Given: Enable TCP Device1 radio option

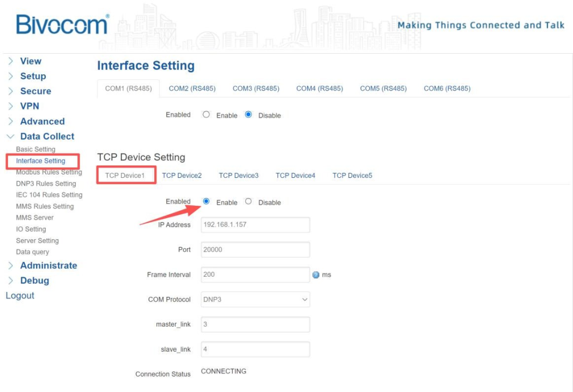Looking at the screenshot, I should click(x=206, y=201).
